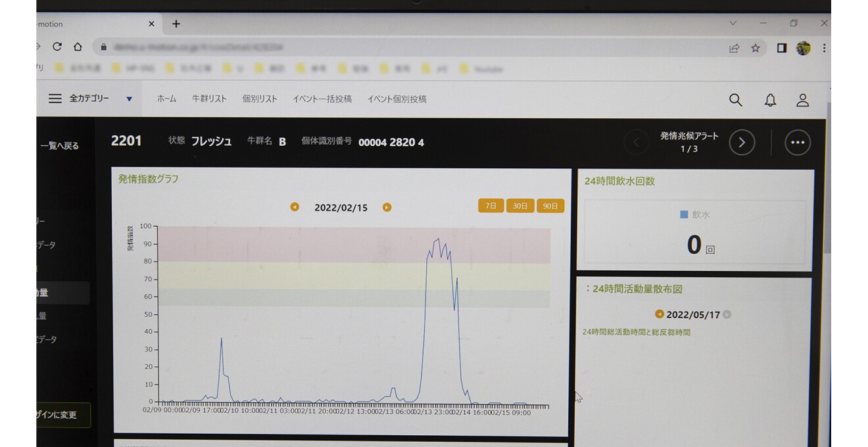Click the three-dot more options button
The height and width of the screenshot is (447, 868).
(x=797, y=142)
